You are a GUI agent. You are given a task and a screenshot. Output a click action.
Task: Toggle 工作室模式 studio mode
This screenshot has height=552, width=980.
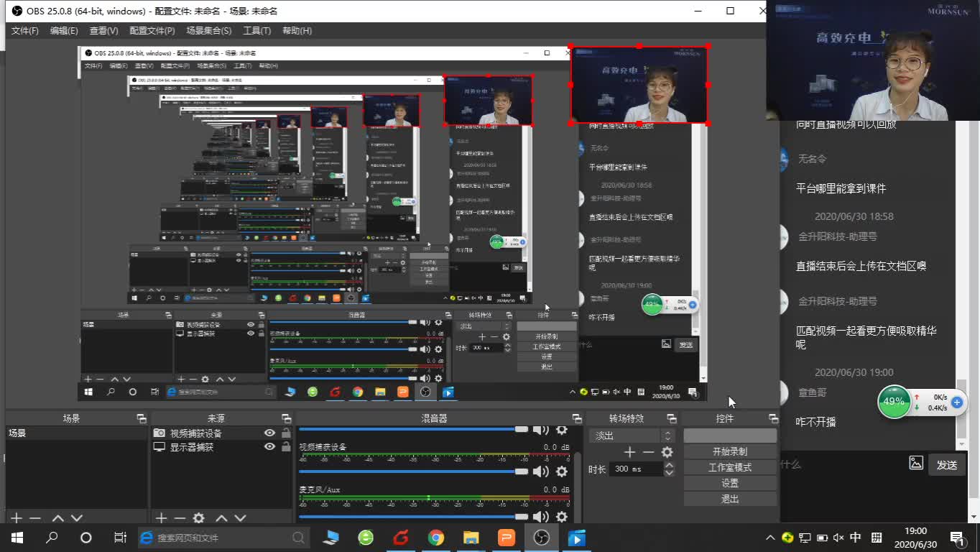[730, 467]
